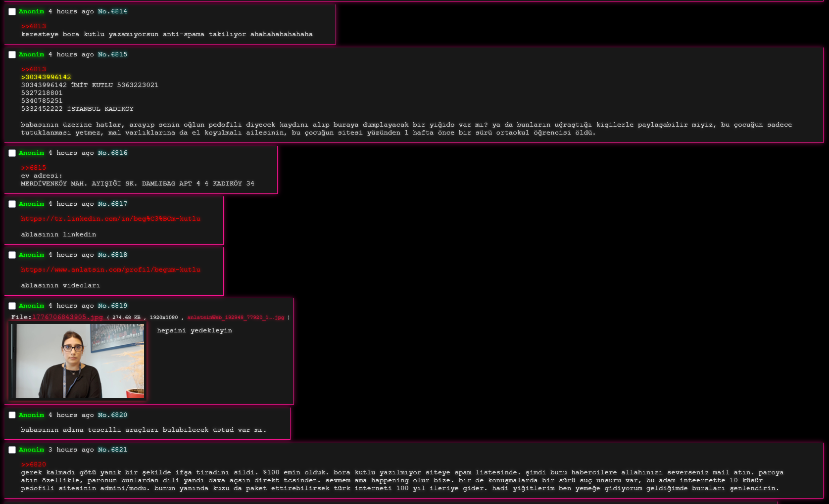Image resolution: width=829 pixels, height=504 pixels.
Task: Click the >>6813 reference in post 6815
Action: [34, 69]
